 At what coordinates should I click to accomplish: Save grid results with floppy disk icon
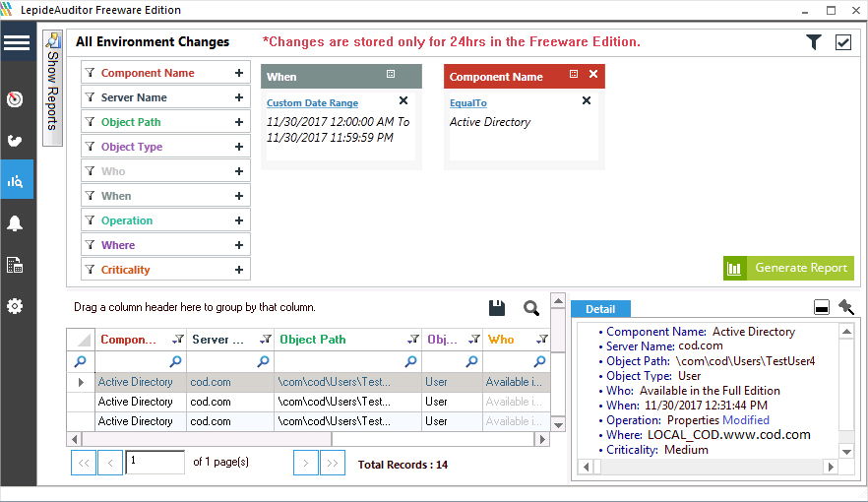click(x=497, y=308)
